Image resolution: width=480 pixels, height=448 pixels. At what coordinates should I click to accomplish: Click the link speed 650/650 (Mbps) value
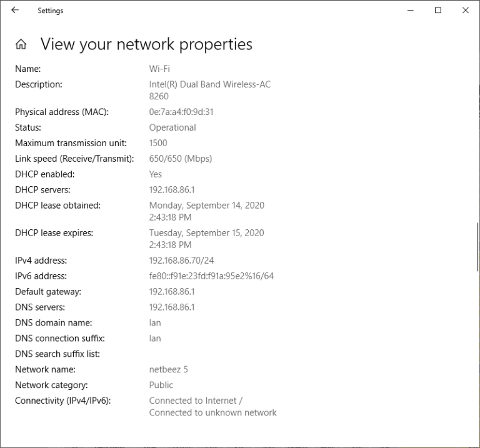pyautogui.click(x=181, y=159)
